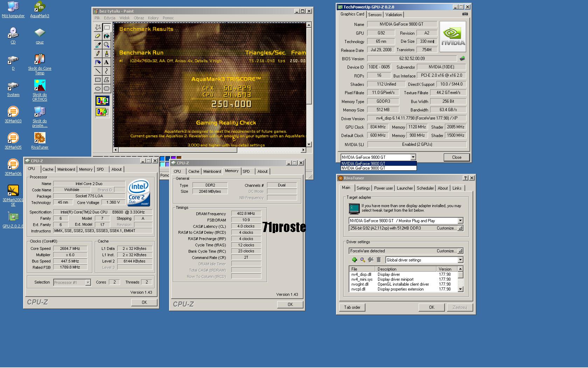Select the Brush tool in Paint
Viewport: 588px width, 368px height.
pyautogui.click(x=107, y=54)
